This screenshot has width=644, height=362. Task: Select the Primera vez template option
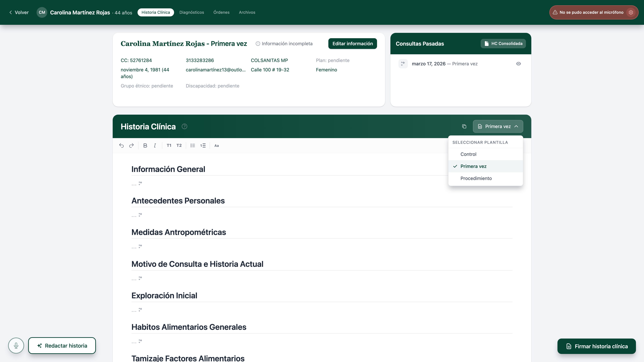pyautogui.click(x=486, y=166)
